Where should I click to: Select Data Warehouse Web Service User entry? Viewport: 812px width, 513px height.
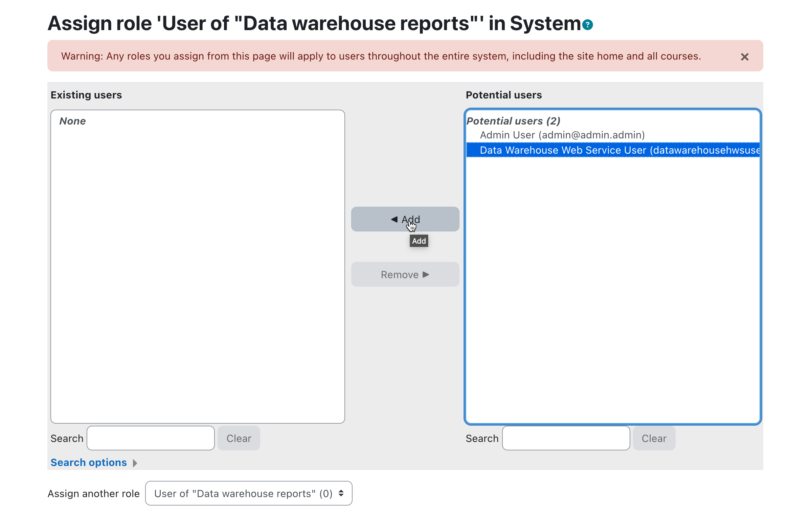point(612,150)
